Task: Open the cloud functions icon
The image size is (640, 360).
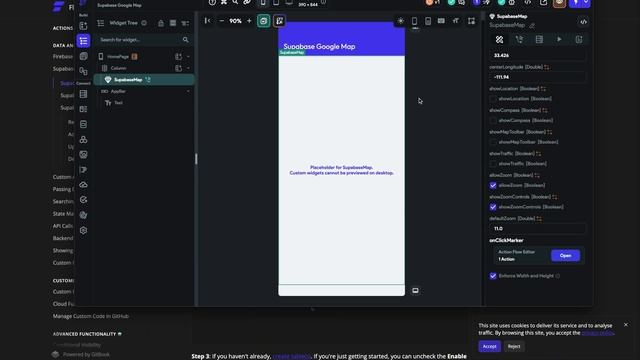Action: pos(83,185)
